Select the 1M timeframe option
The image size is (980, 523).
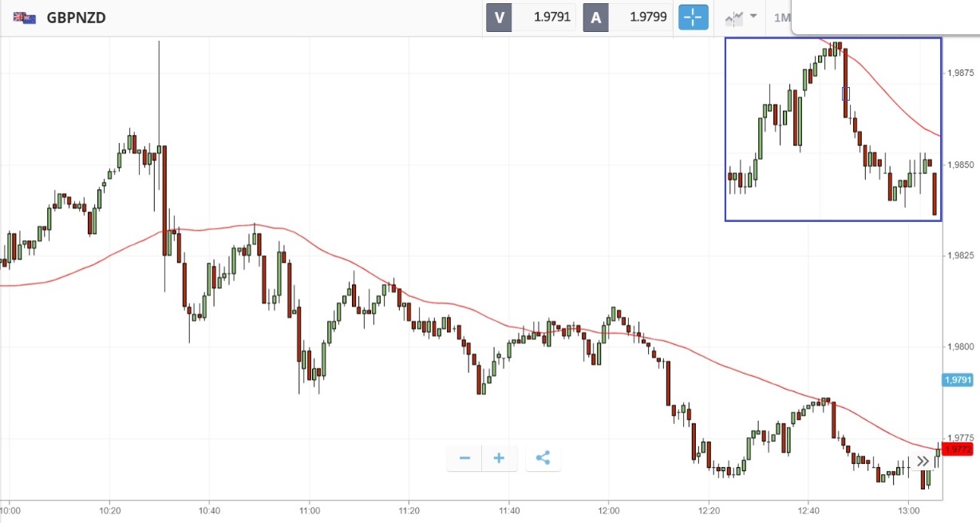781,17
